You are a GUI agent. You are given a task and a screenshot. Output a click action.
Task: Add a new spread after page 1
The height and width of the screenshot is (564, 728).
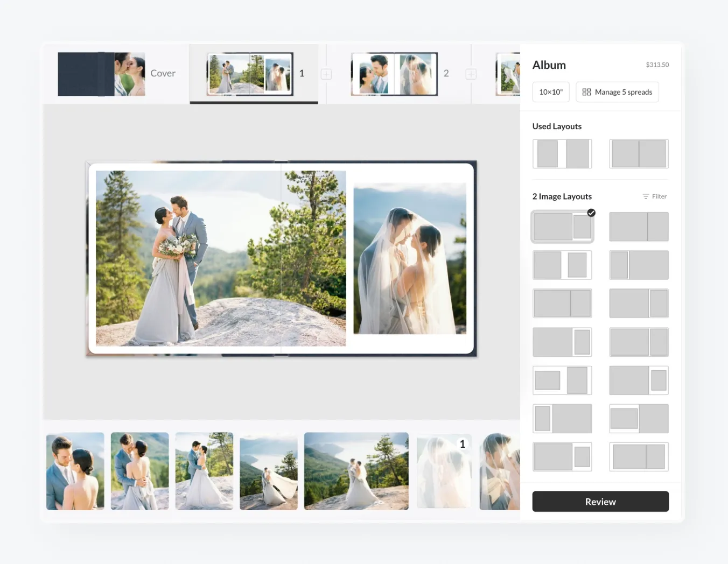[x=326, y=74]
